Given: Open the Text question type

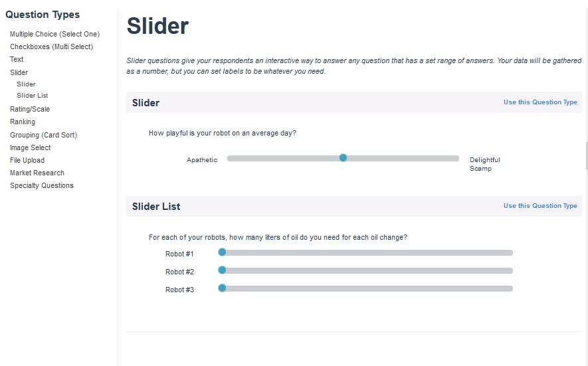Looking at the screenshot, I should [x=17, y=59].
